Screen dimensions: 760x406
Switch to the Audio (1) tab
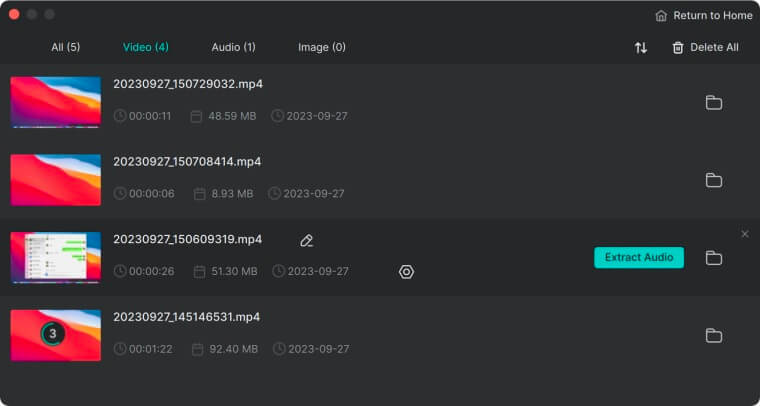click(x=234, y=47)
